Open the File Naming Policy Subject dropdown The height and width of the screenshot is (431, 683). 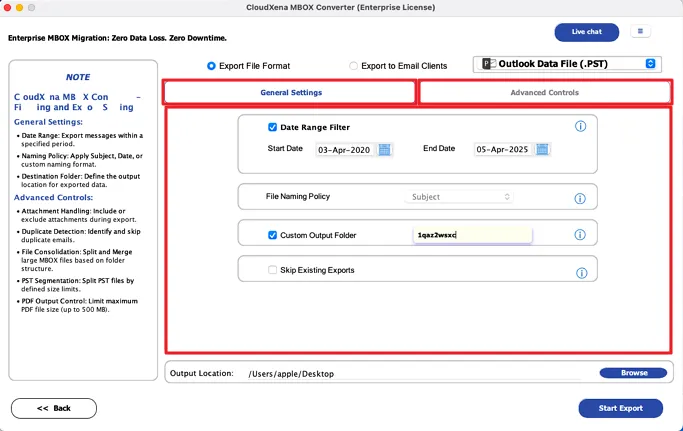(459, 197)
